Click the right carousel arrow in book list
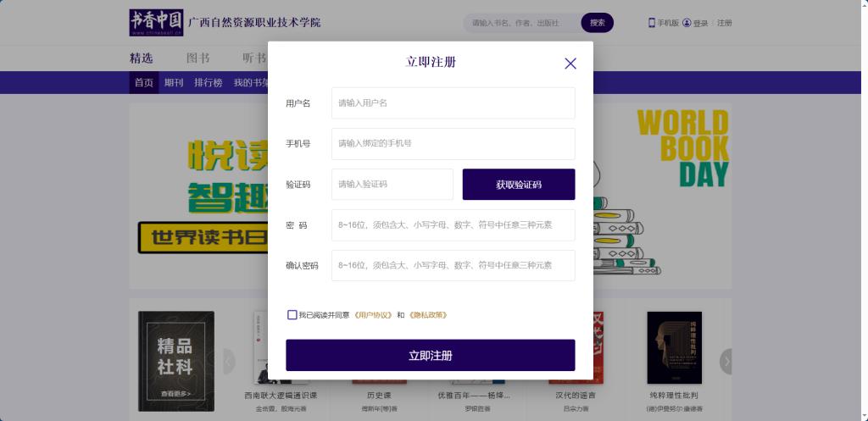Screen dimensions: 868x421 [x=726, y=362]
